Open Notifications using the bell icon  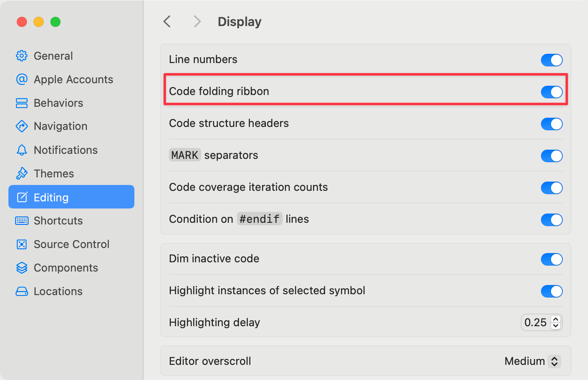coord(21,150)
